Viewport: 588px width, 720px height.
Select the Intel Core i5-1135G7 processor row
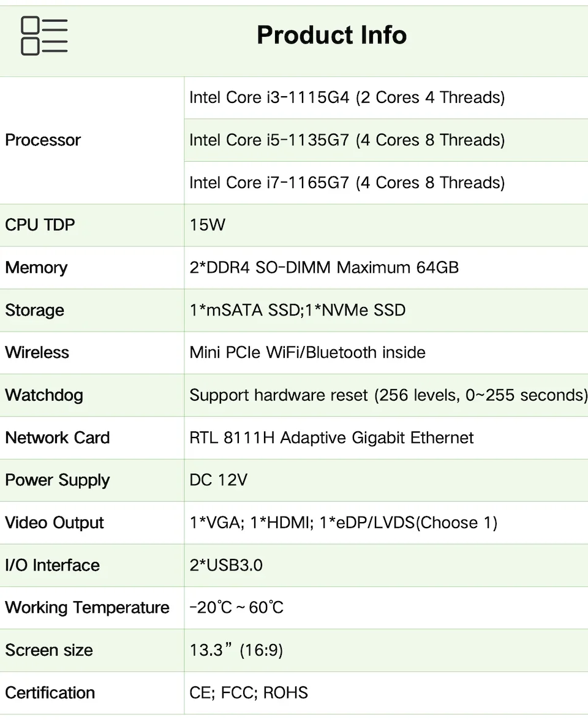point(347,140)
